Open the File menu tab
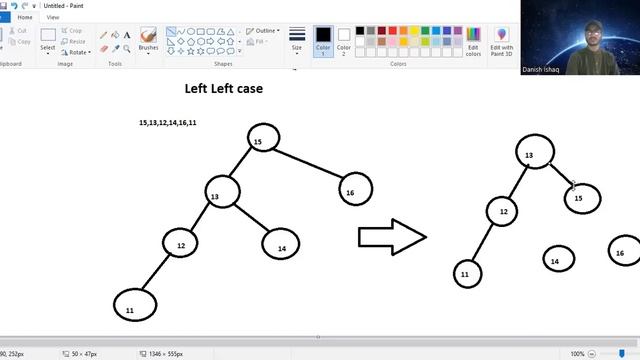 click(4, 18)
